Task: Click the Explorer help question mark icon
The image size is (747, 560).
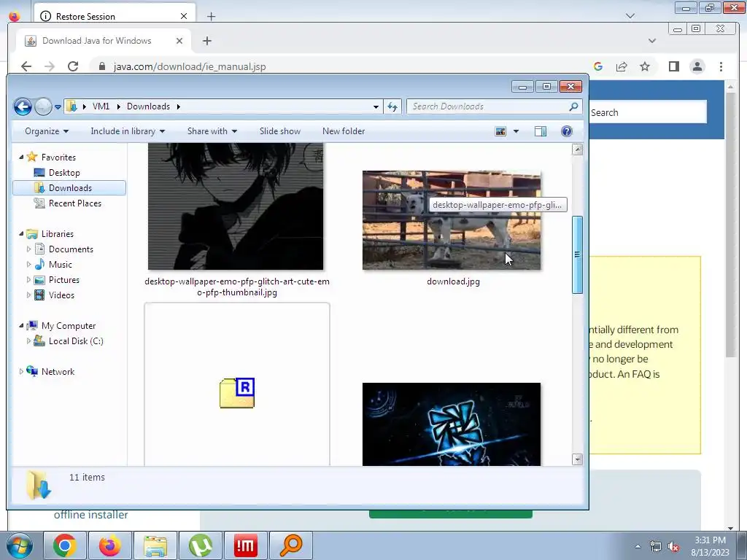Action: tap(566, 131)
